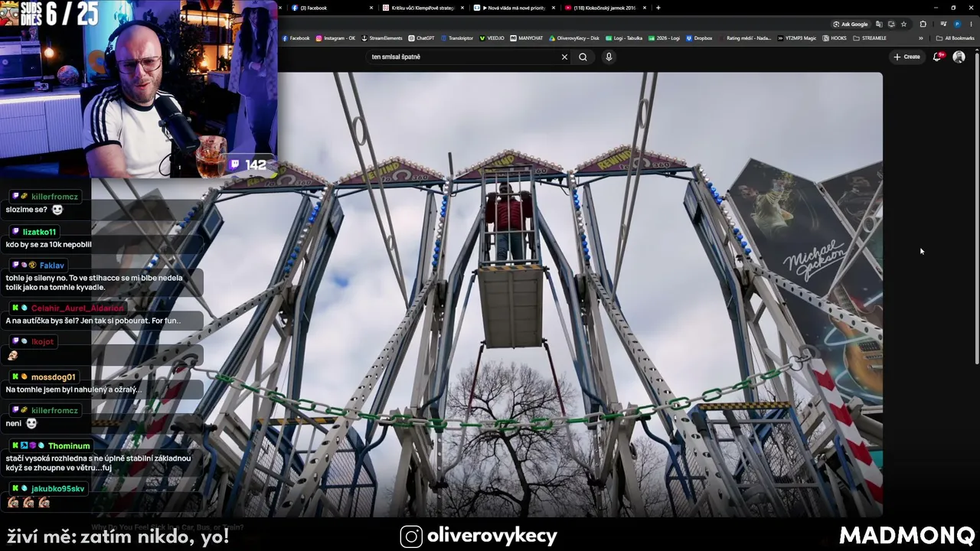Click the translate page icon
Image resolution: width=980 pixels, height=551 pixels.
tap(879, 24)
